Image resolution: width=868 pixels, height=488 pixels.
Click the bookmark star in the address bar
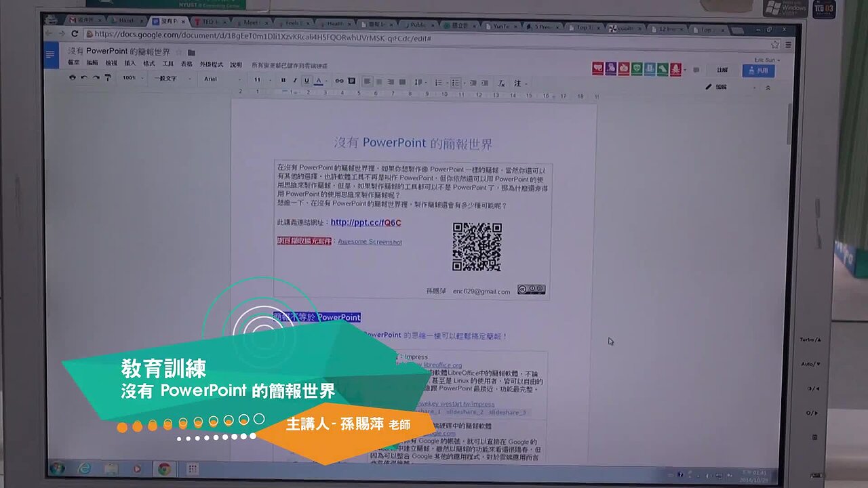pyautogui.click(x=774, y=45)
